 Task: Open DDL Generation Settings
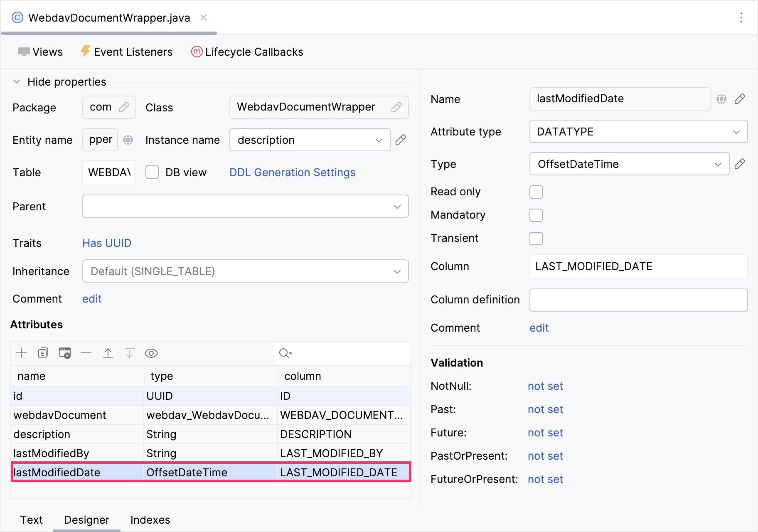coord(292,172)
